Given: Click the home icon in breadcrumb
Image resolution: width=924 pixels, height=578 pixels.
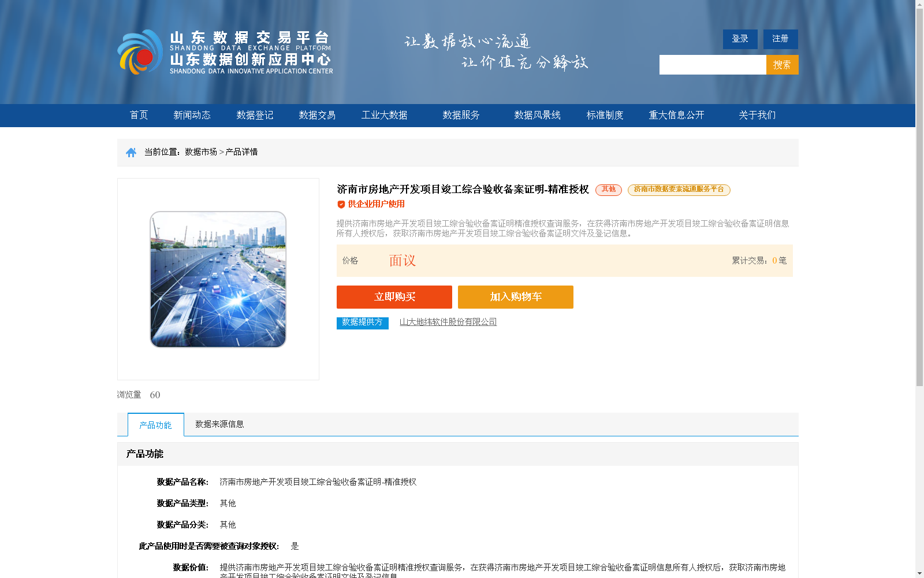Looking at the screenshot, I should click(131, 152).
